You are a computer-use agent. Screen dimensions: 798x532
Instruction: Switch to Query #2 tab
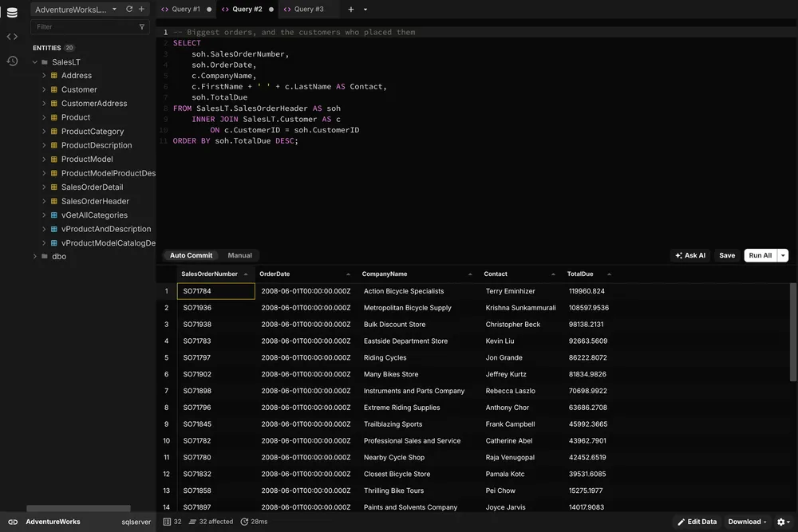[247, 9]
